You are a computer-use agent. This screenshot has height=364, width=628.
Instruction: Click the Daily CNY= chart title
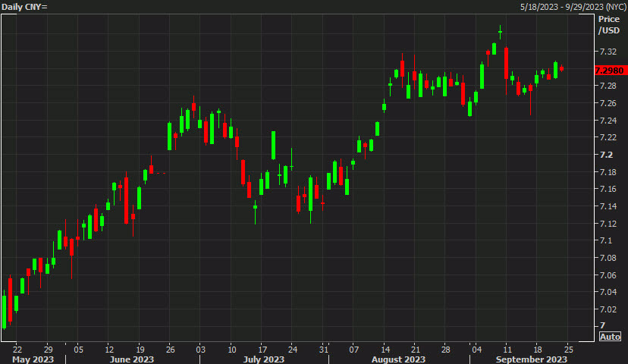(24, 7)
